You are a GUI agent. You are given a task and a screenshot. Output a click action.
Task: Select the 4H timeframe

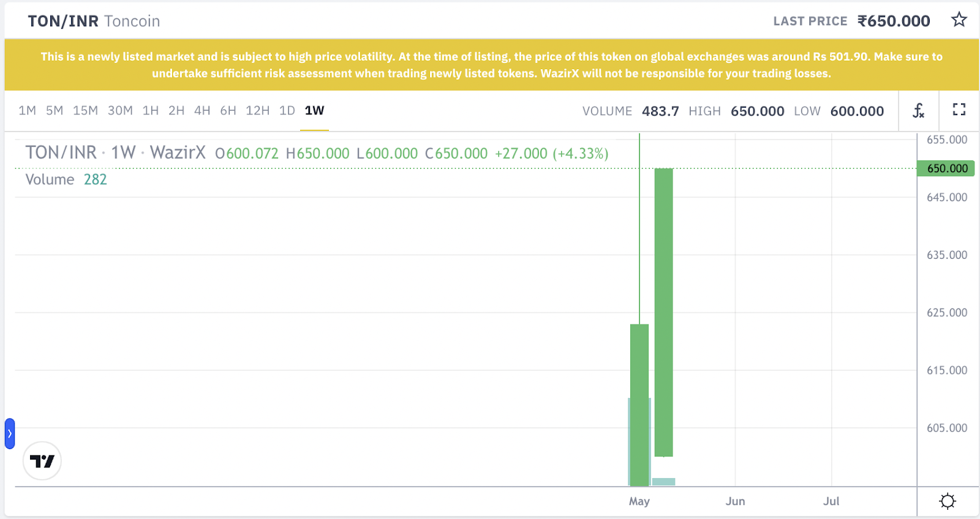202,111
